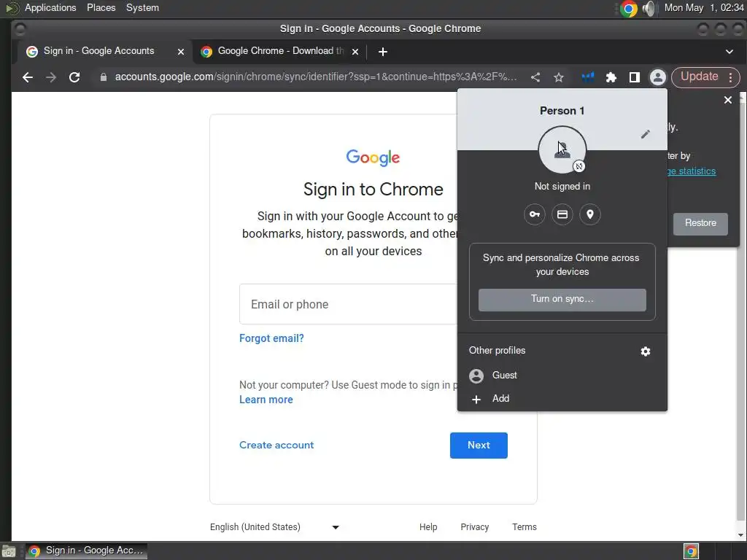Click the address bar URL
The image size is (747, 560).
pyautogui.click(x=315, y=77)
